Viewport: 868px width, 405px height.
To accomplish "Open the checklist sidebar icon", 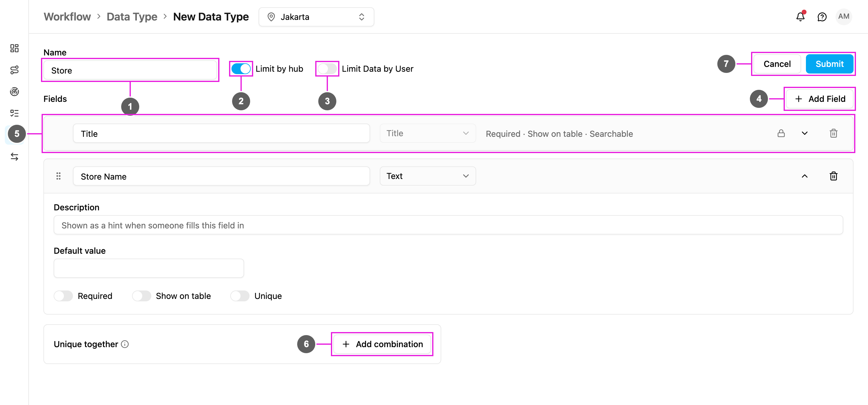I will [14, 113].
